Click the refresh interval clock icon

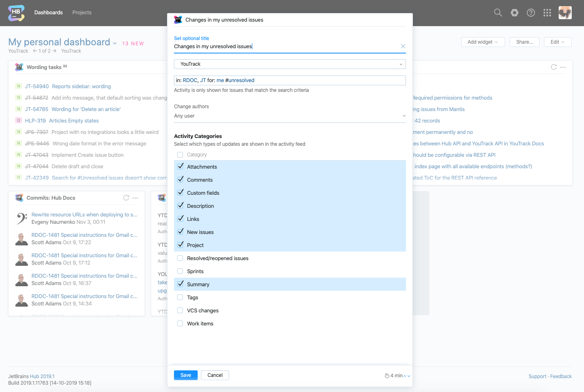tap(387, 376)
